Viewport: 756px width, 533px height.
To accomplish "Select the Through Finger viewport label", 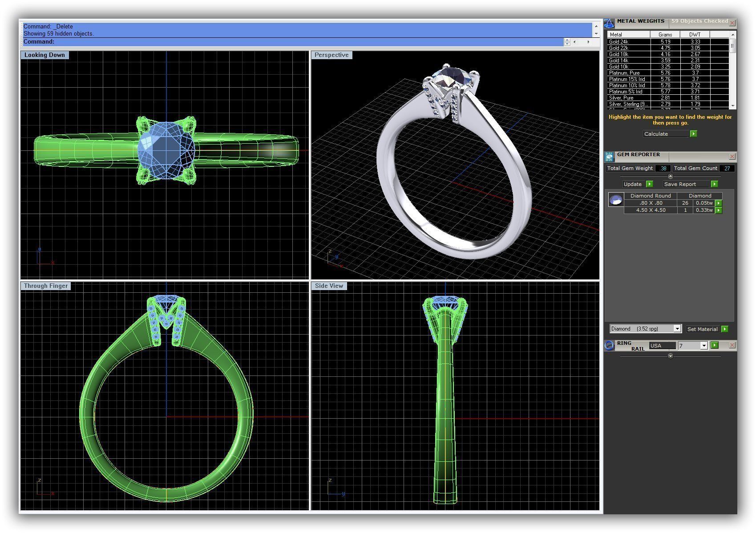I will (x=46, y=286).
